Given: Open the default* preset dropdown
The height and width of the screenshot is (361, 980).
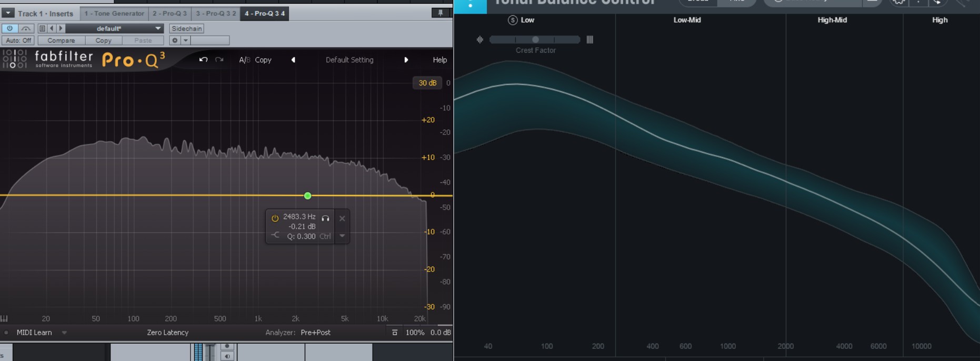Looking at the screenshot, I should [114, 28].
